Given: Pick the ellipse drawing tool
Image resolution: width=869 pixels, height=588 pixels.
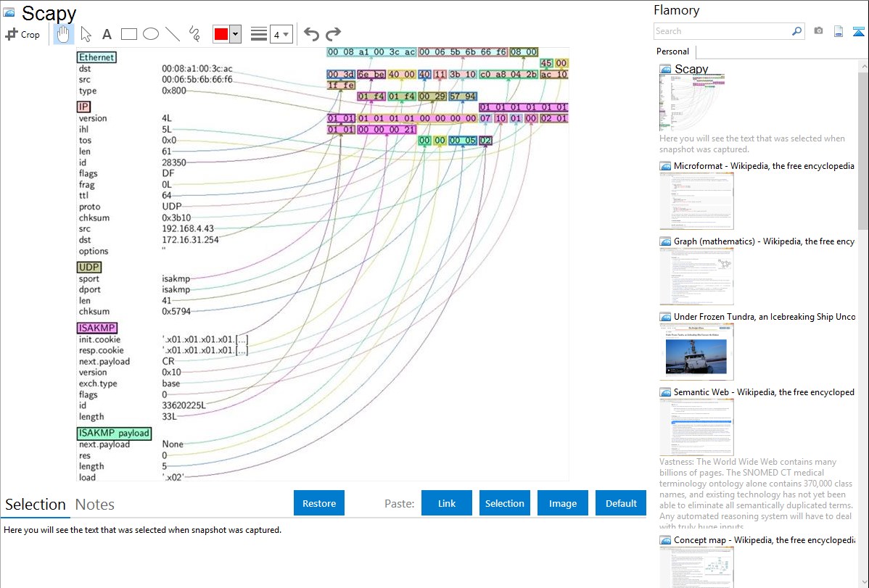Looking at the screenshot, I should (x=151, y=34).
